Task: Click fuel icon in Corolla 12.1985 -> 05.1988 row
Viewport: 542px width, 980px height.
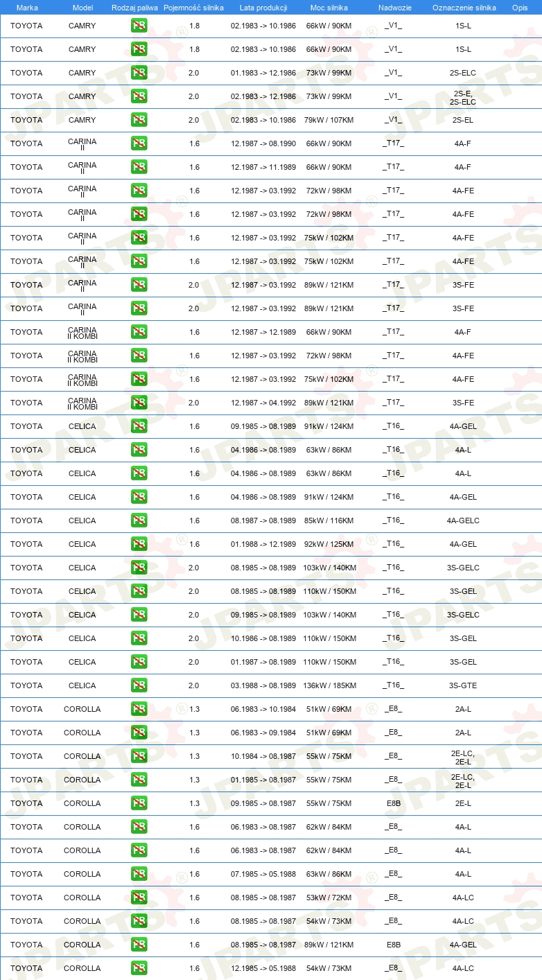Action: [139, 968]
